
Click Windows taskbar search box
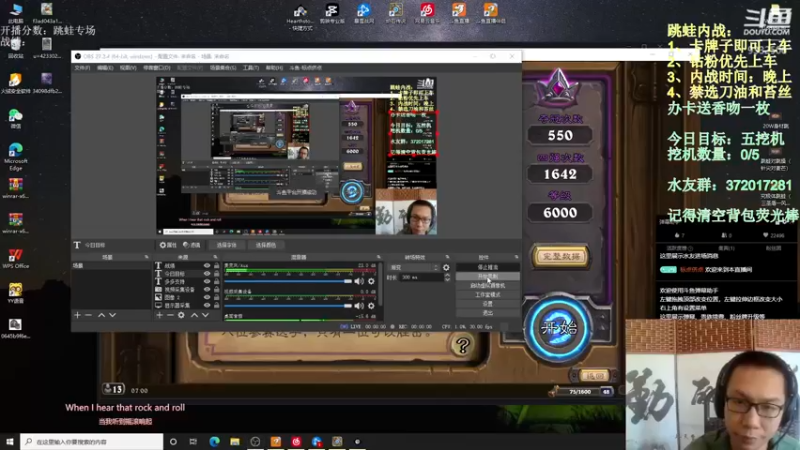click(x=92, y=441)
